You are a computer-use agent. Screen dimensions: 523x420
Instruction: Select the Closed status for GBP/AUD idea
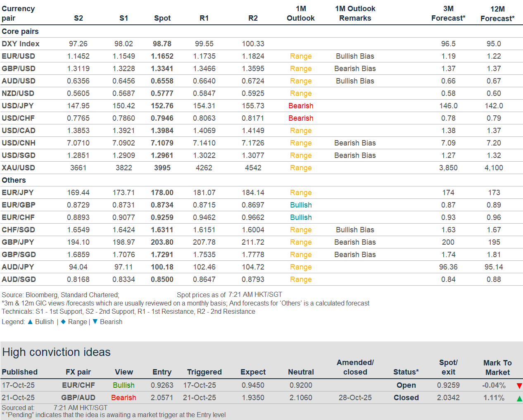(406, 398)
